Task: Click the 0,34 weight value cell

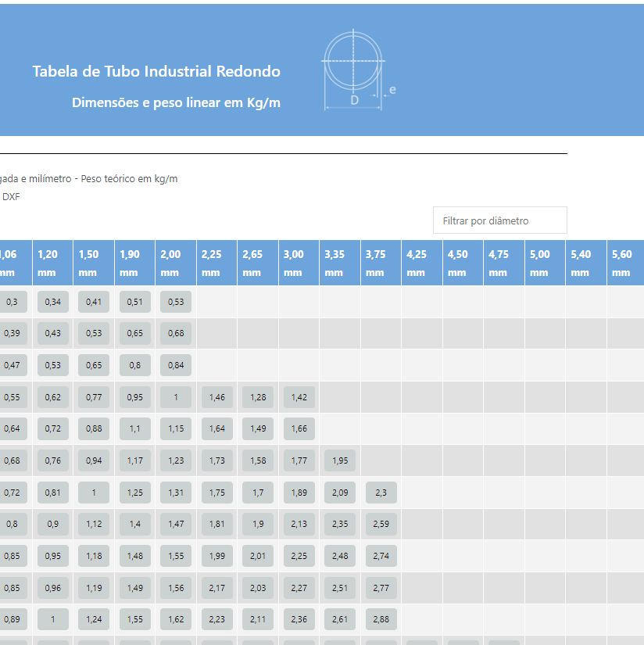Action: (x=52, y=302)
